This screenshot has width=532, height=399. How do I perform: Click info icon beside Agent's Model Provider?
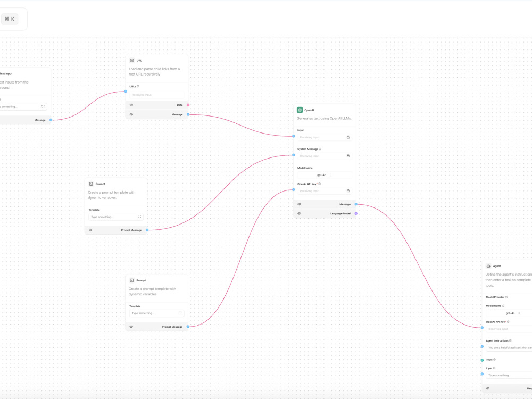[506, 297]
